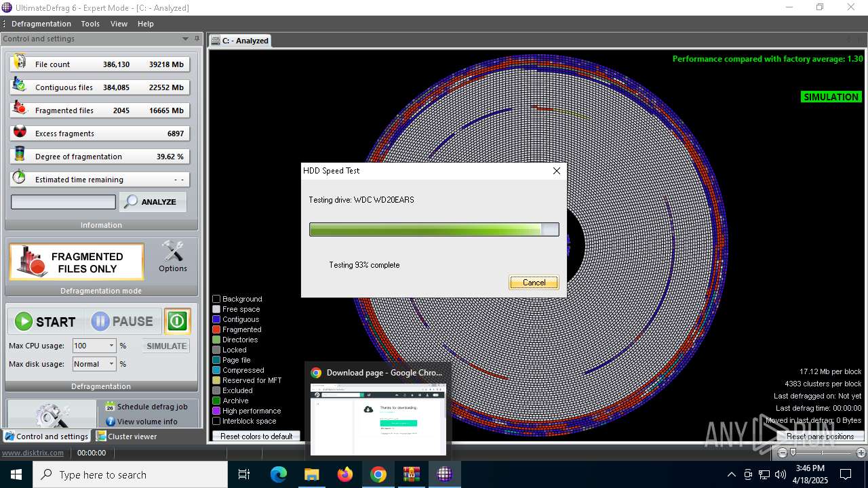Screen dimensions: 868x488
Task: Open the Help menu
Action: [146, 24]
